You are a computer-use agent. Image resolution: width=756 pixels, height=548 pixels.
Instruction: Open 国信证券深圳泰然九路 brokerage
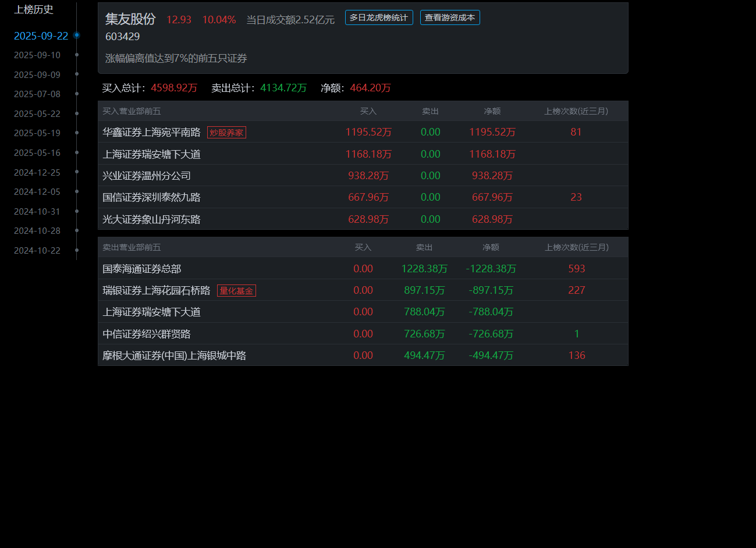point(151,197)
